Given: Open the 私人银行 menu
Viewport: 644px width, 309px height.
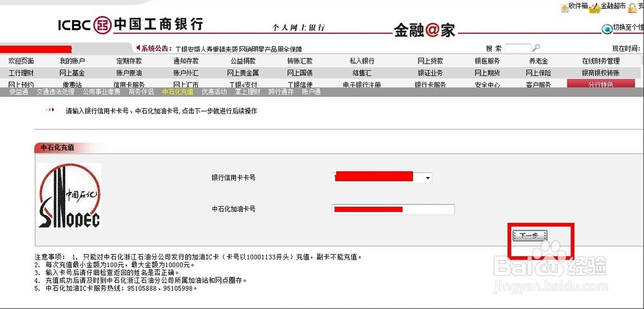Looking at the screenshot, I should coord(362,61).
